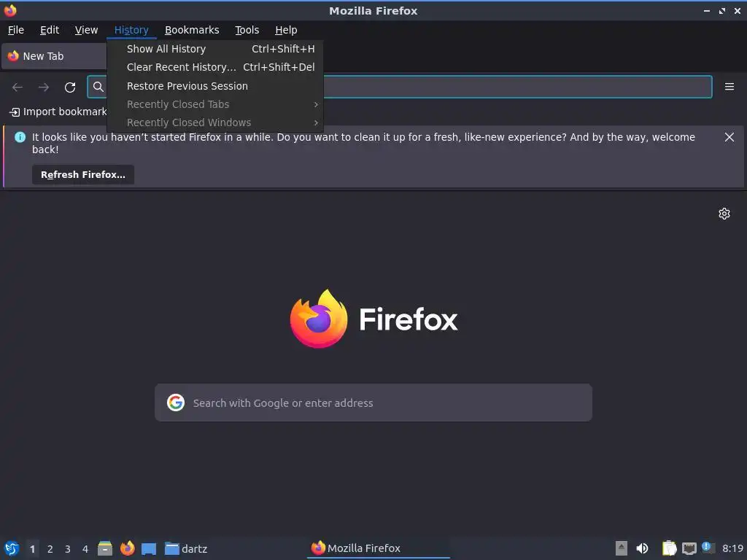This screenshot has height=560, width=747.
Task: Open new tab personalize gear settings
Action: (724, 214)
